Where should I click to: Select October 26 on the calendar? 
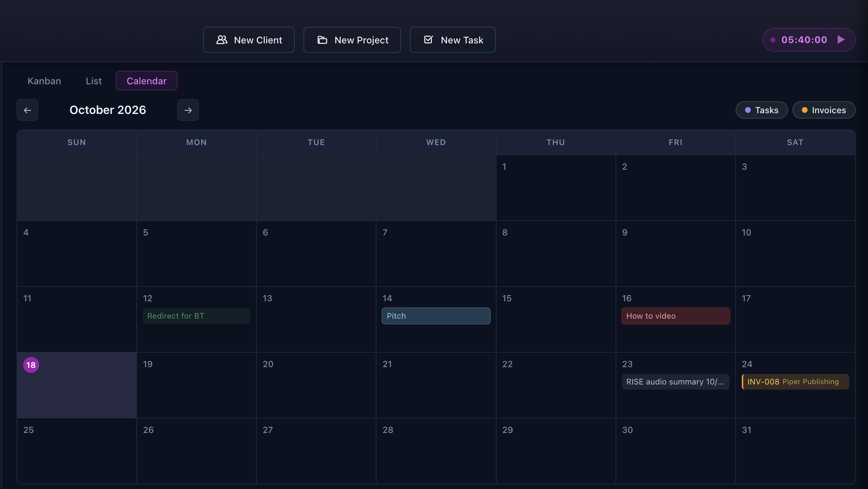coord(196,451)
